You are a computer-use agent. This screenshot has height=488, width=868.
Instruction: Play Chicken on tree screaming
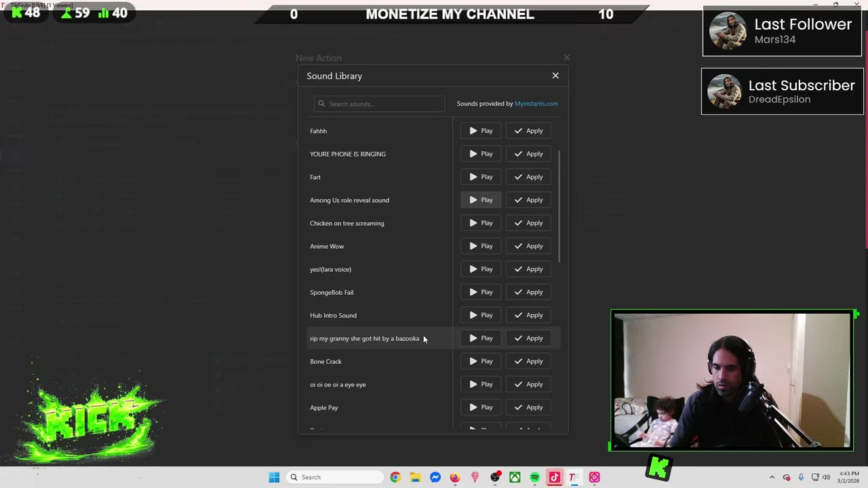coord(481,223)
